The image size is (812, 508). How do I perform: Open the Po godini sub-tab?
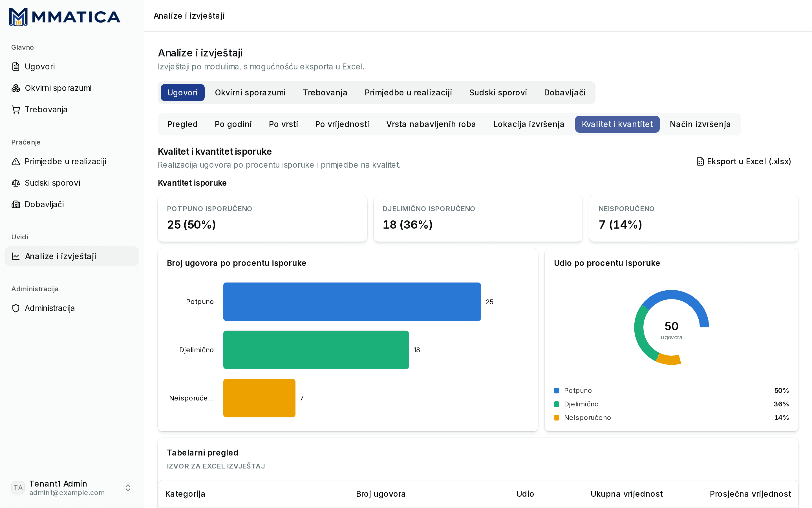click(233, 124)
